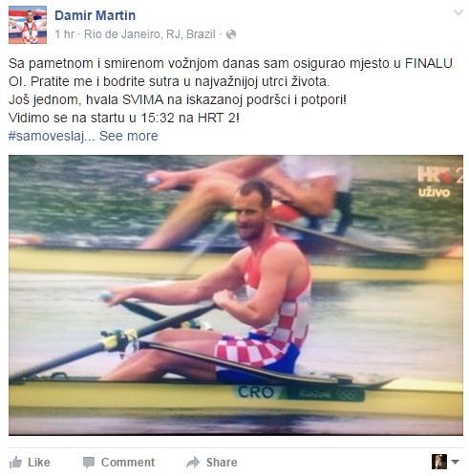Open the Rio de Janeiro location link
The image size is (469, 476).
click(150, 34)
